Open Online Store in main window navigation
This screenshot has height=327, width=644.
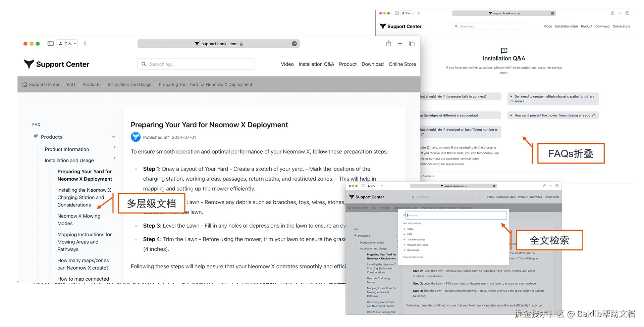tap(402, 64)
